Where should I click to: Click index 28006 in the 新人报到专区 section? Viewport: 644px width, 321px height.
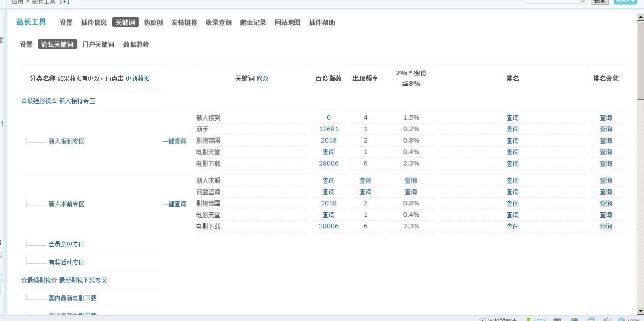[x=329, y=163]
